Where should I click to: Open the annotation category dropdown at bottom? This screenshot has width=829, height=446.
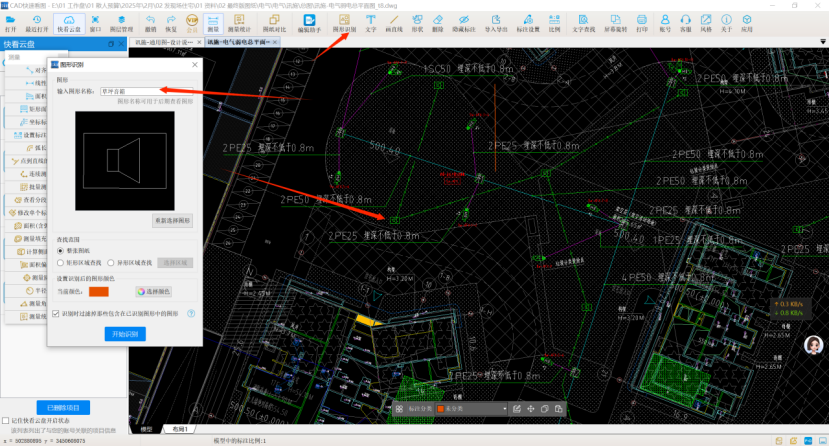pyautogui.click(x=470, y=409)
